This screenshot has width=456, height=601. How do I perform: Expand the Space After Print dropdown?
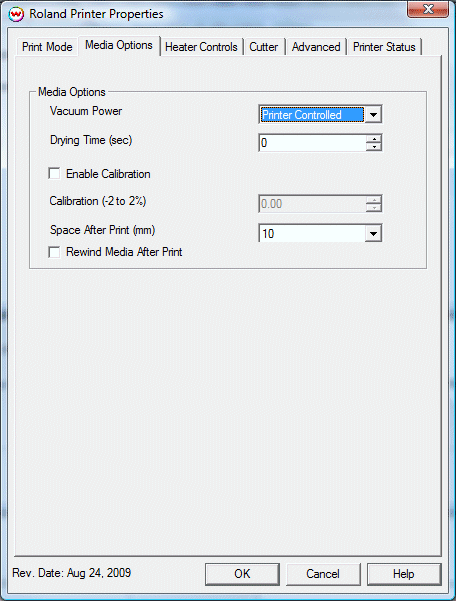pyautogui.click(x=373, y=233)
